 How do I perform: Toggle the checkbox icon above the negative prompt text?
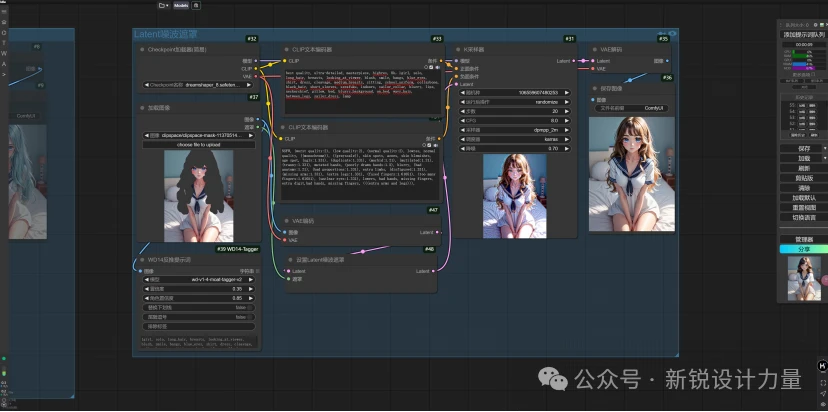[x=429, y=145]
